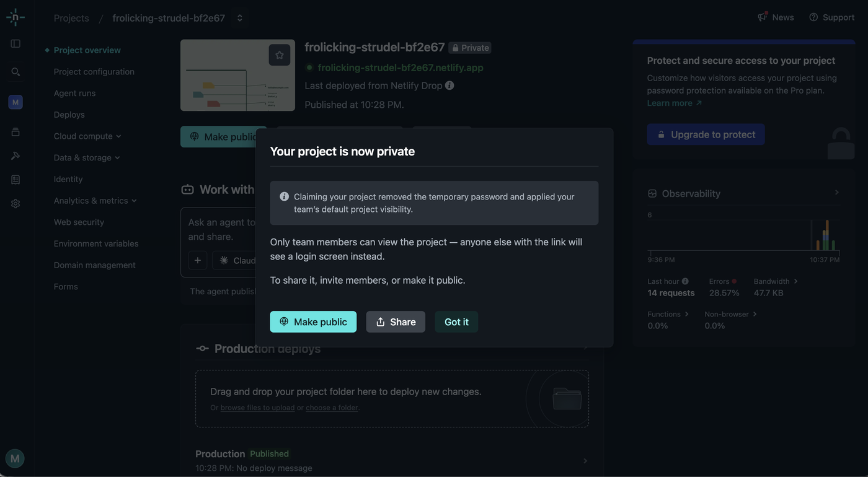Open Identity in sidebar
This screenshot has width=868, height=477.
68,179
